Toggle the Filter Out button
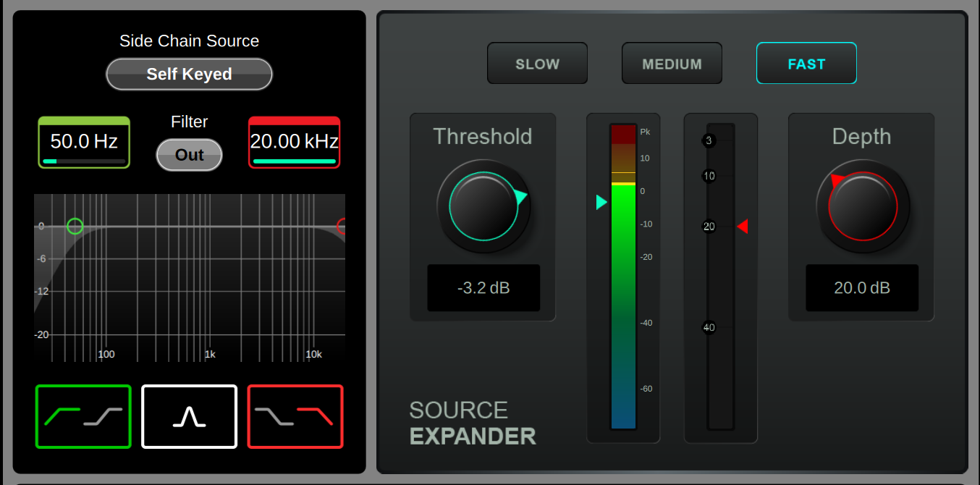 pos(189,155)
